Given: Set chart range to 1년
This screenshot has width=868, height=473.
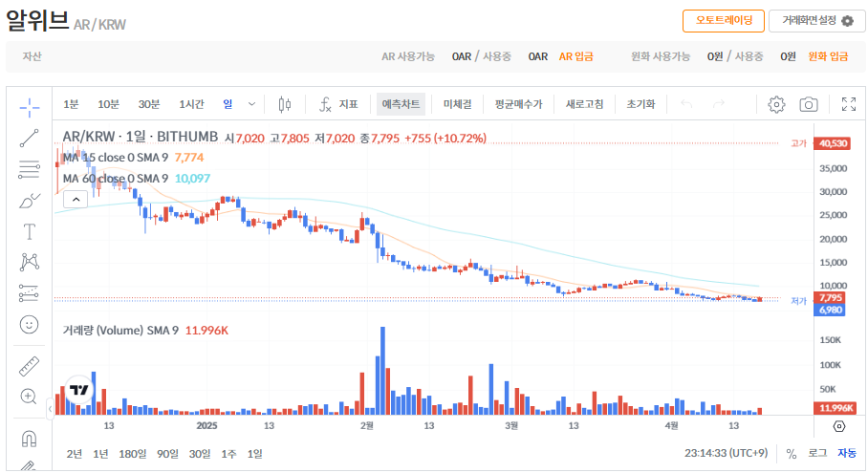Looking at the screenshot, I should pyautogui.click(x=100, y=454).
